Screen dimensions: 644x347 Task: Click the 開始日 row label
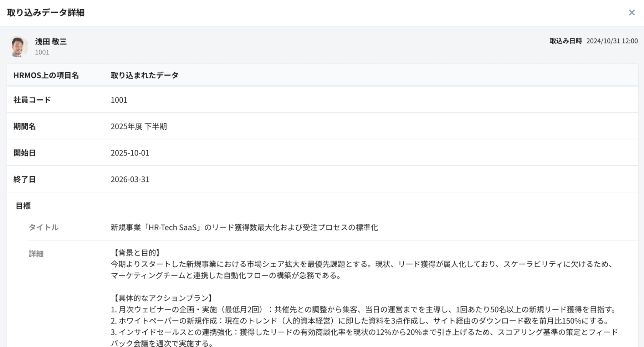(25, 153)
